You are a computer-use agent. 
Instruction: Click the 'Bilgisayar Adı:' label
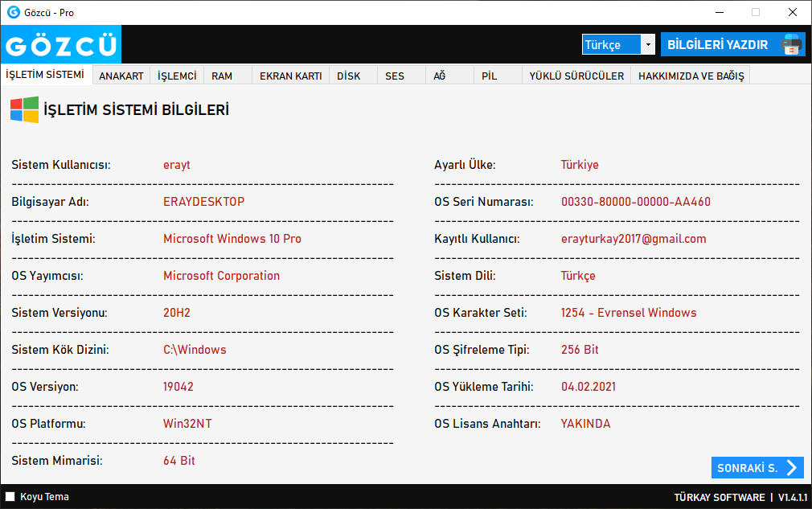[50, 201]
